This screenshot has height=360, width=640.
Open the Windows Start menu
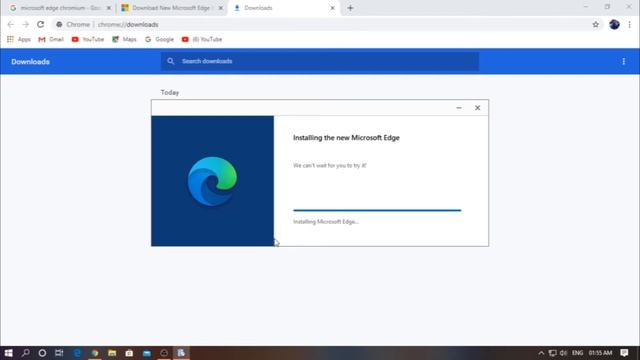tap(8, 353)
